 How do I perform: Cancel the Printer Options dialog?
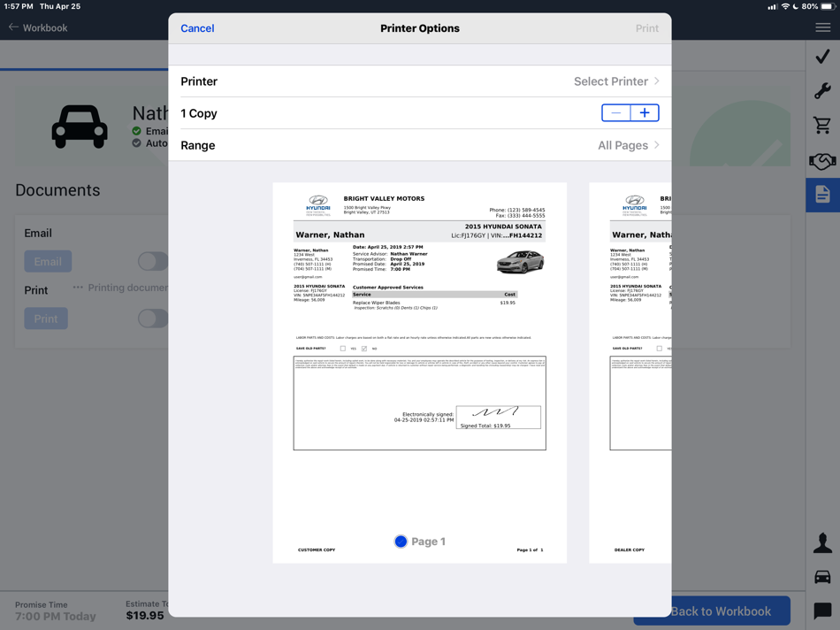(197, 28)
